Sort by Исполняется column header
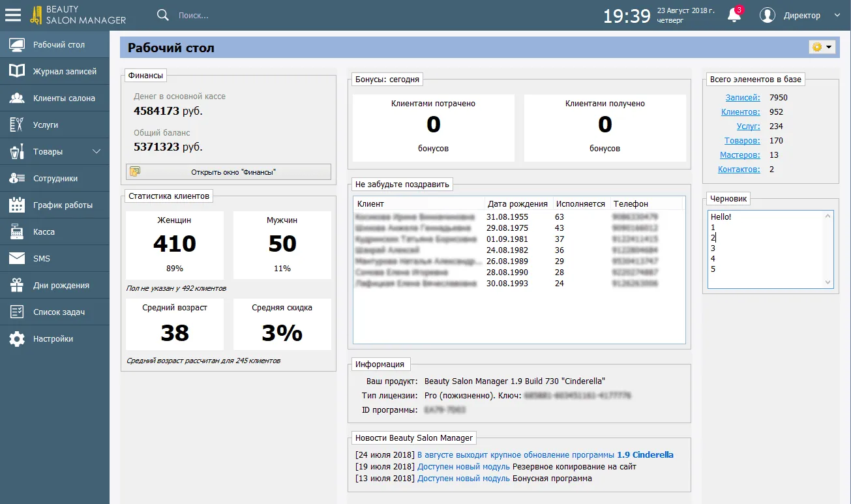 point(582,204)
